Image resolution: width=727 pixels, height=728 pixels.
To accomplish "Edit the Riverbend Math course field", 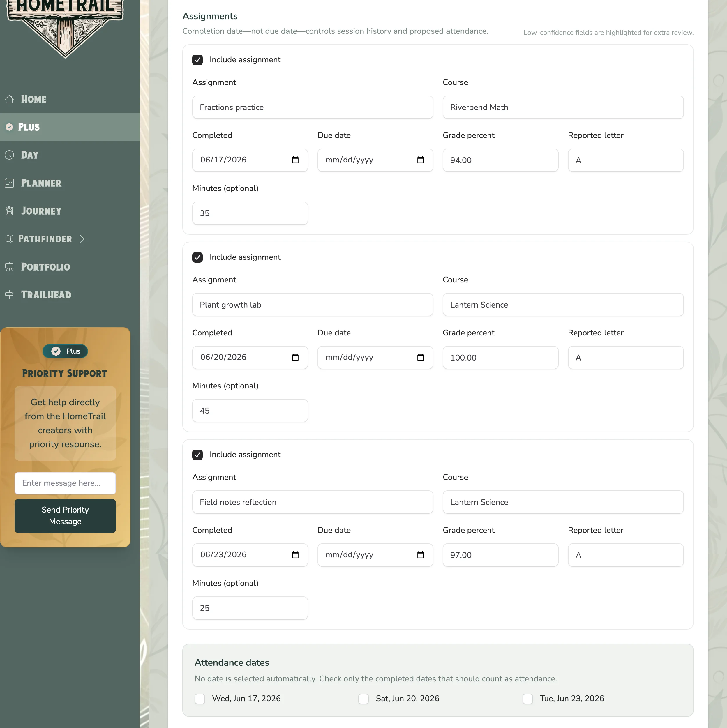I will [563, 107].
